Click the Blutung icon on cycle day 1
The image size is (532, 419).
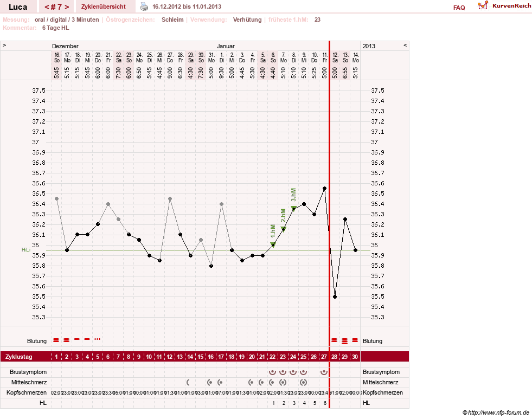point(56,340)
